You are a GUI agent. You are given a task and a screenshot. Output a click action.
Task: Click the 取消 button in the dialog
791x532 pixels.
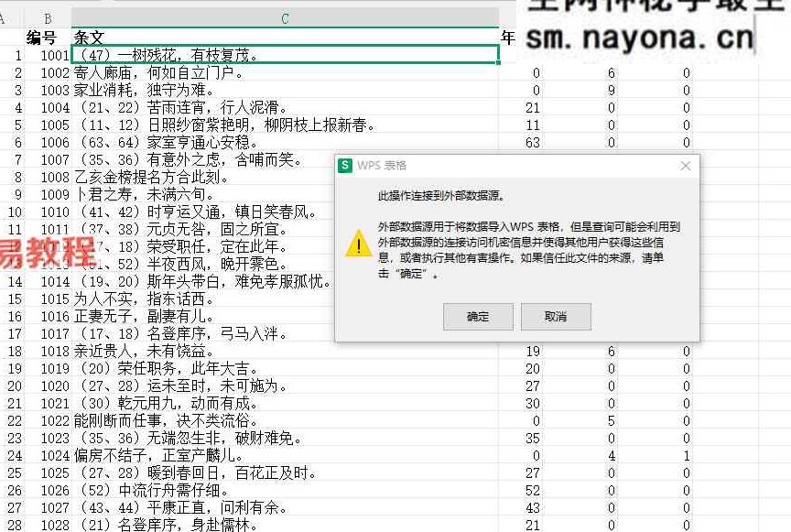click(x=556, y=317)
